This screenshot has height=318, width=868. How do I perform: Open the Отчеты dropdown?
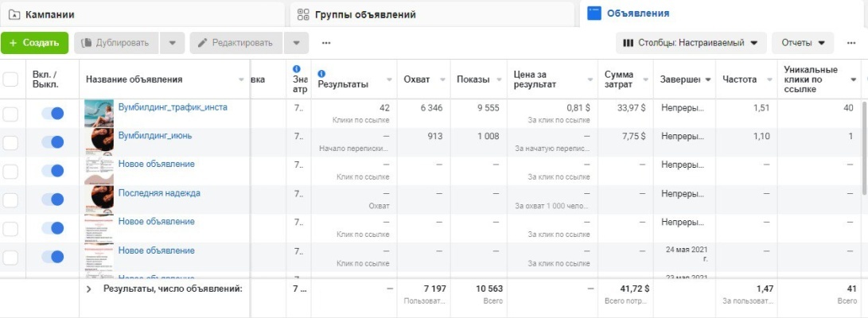click(x=803, y=43)
